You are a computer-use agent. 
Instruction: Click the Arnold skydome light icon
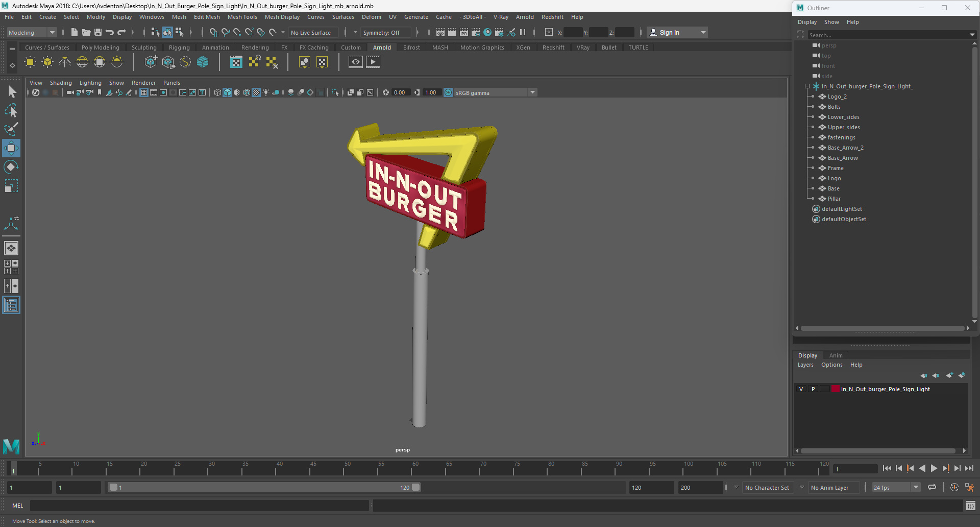pyautogui.click(x=82, y=62)
